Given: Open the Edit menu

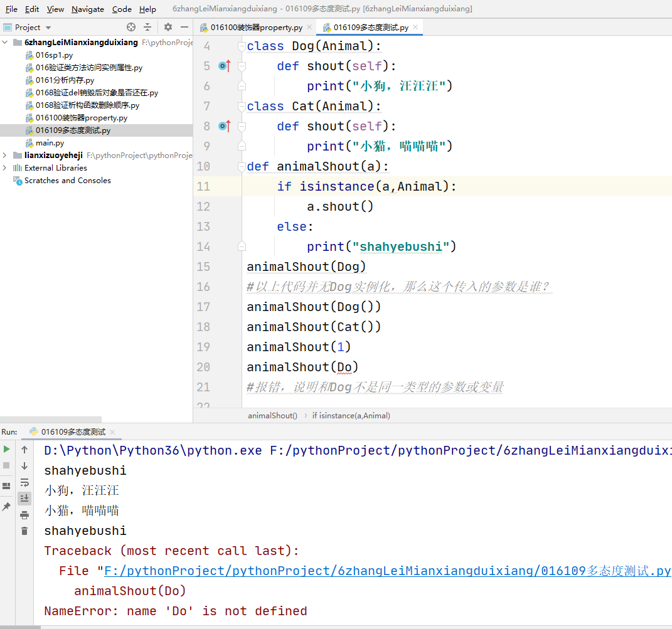Looking at the screenshot, I should [32, 9].
